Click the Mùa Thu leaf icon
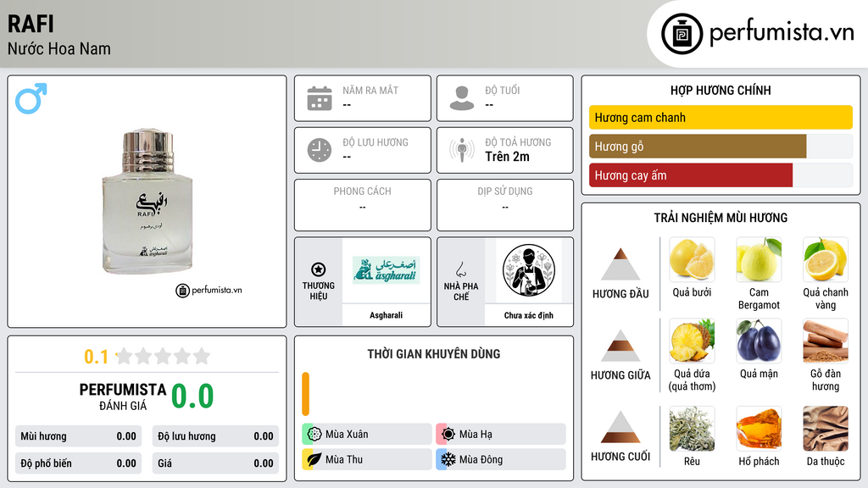The image size is (868, 488). point(314,459)
